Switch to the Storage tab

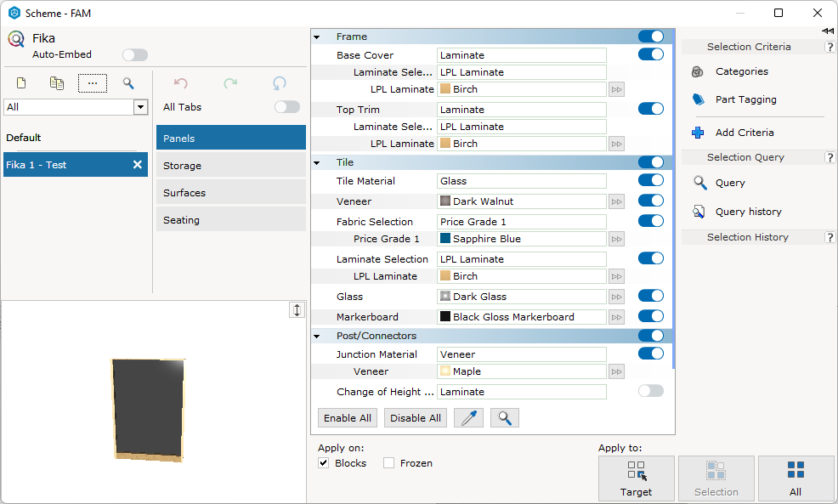pos(231,166)
